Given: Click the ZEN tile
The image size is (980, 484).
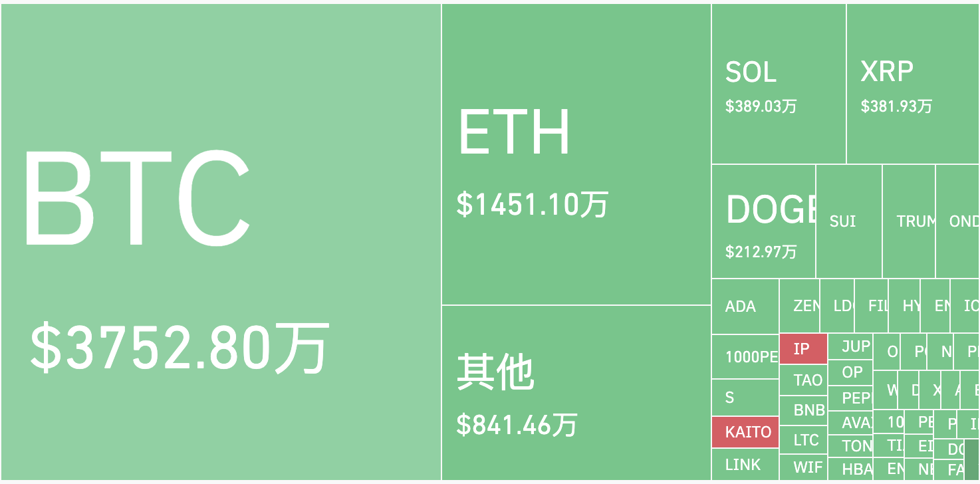Looking at the screenshot, I should tap(800, 306).
